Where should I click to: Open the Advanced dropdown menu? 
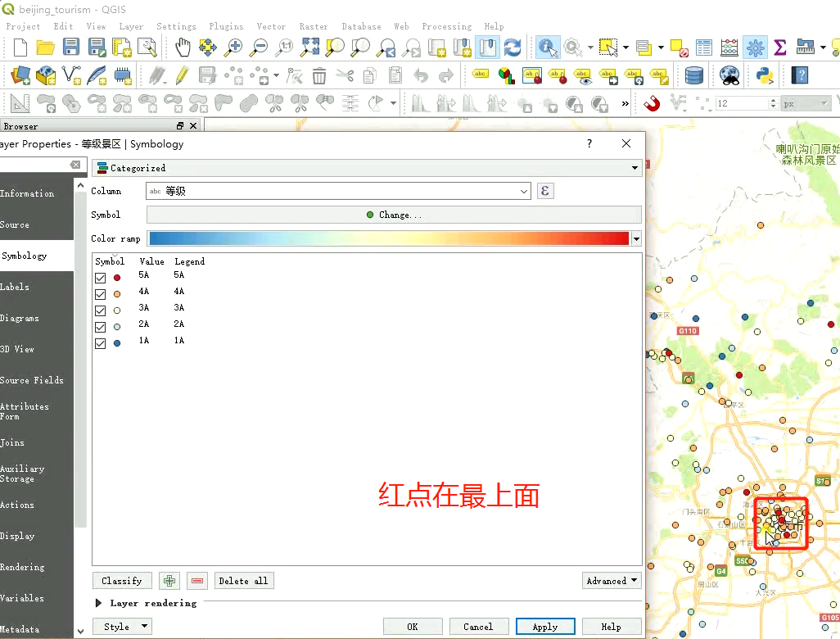(x=611, y=580)
